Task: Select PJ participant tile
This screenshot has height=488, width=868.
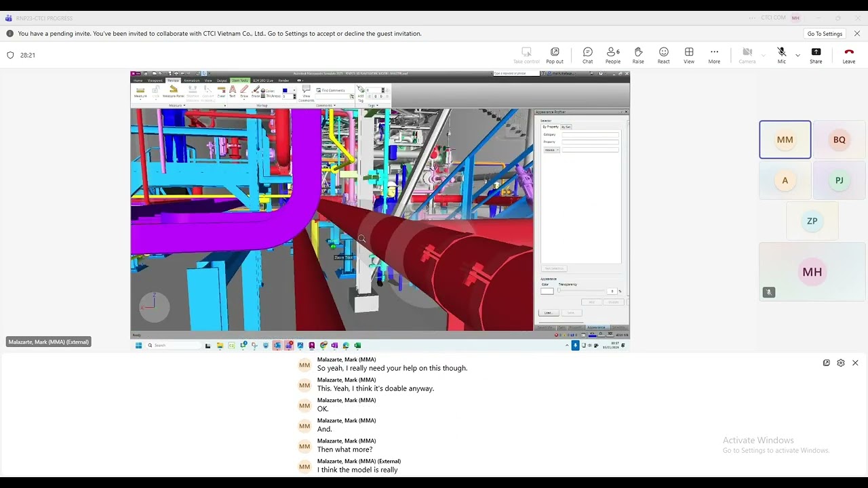Action: [840, 180]
